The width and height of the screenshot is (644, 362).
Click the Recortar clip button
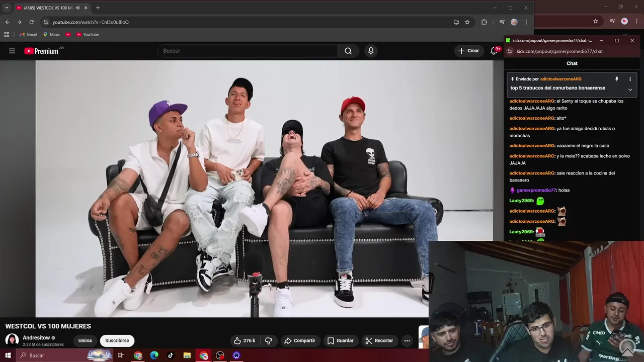379,341
